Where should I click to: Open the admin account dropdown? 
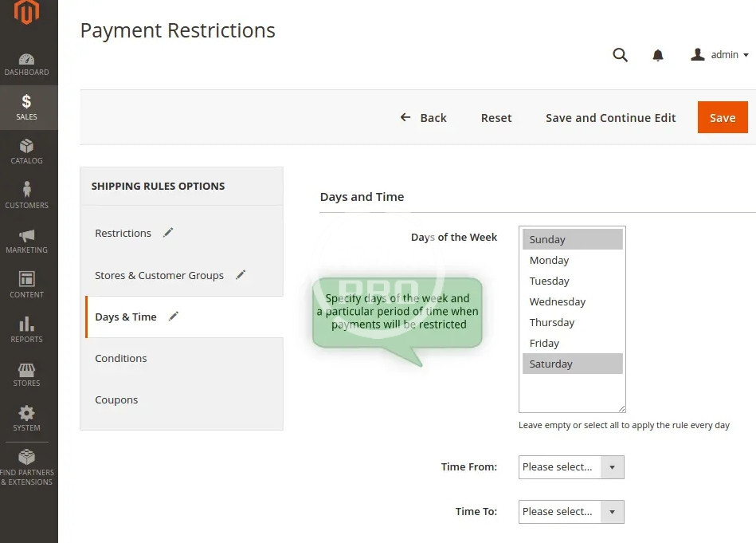pos(720,55)
